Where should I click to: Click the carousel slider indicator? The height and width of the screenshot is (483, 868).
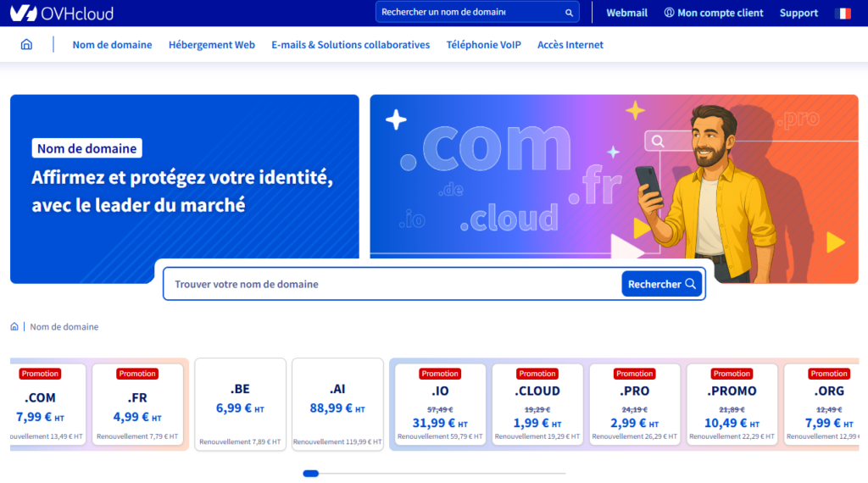[x=311, y=473]
